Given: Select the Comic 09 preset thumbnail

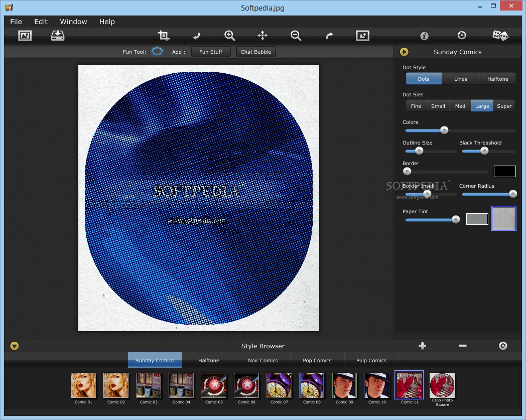Looking at the screenshot, I should 344,385.
